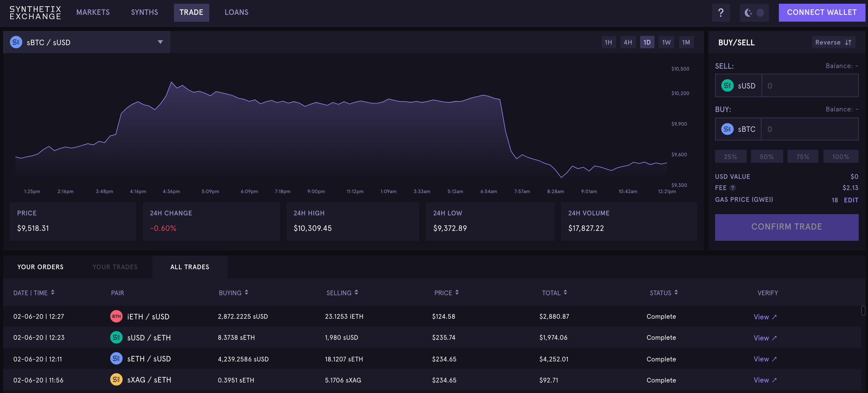Click the Reverse button label
The image size is (868, 393).
(x=827, y=42)
